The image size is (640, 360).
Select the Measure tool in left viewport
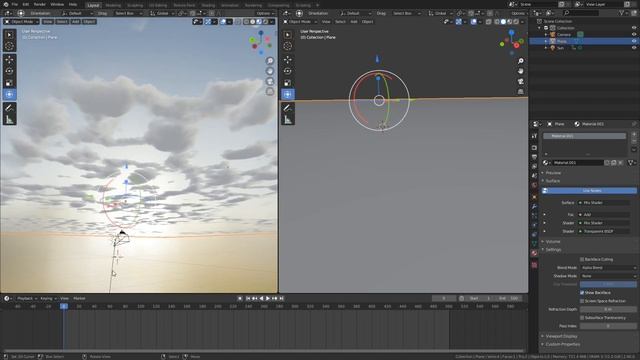point(9,120)
